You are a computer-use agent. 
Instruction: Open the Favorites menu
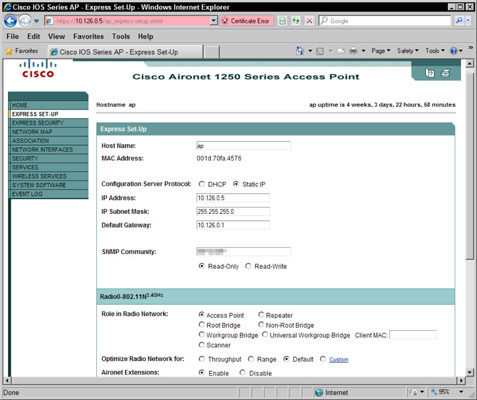pos(88,36)
